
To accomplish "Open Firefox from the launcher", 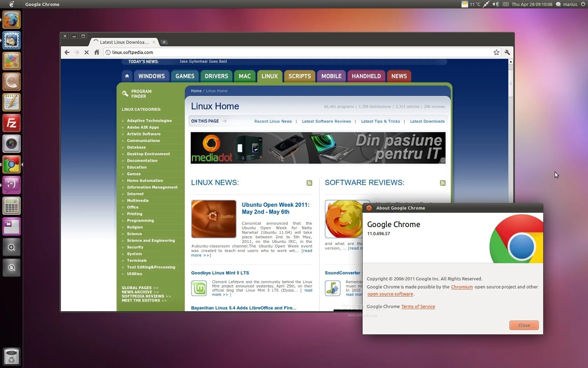I will click(x=12, y=20).
